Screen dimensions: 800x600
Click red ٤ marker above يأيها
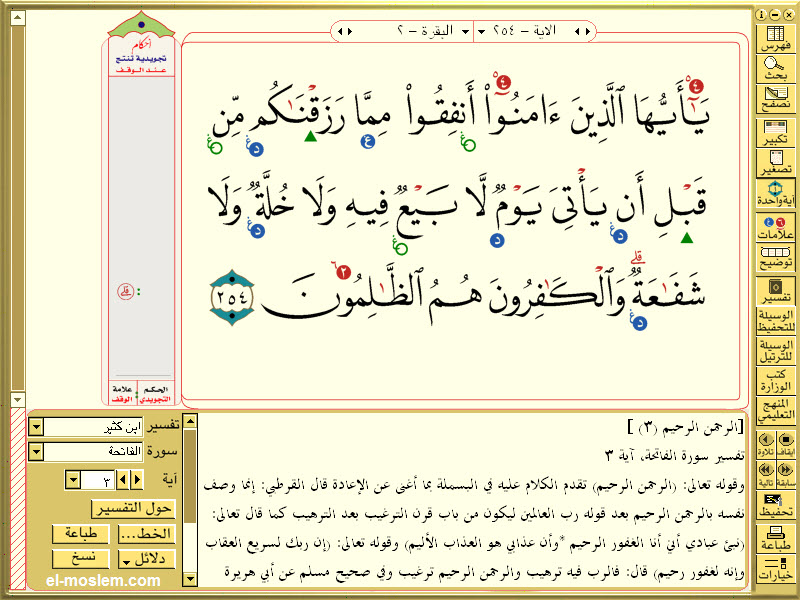(696, 85)
